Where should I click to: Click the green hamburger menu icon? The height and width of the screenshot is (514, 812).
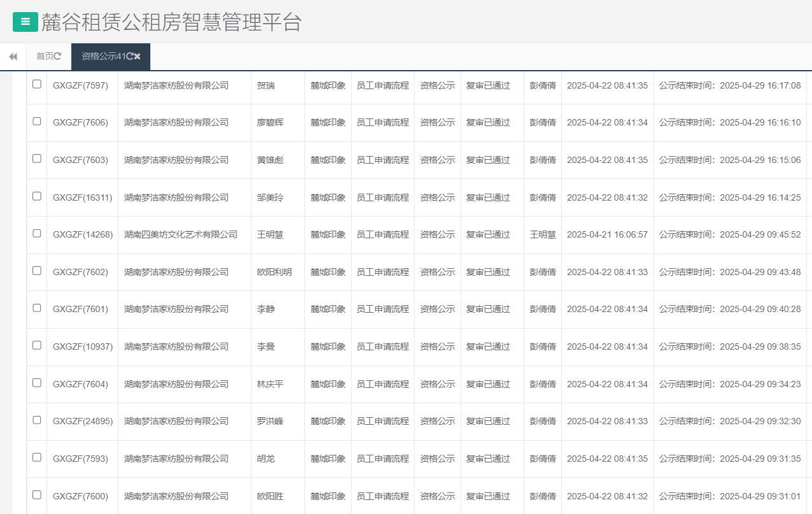[25, 21]
